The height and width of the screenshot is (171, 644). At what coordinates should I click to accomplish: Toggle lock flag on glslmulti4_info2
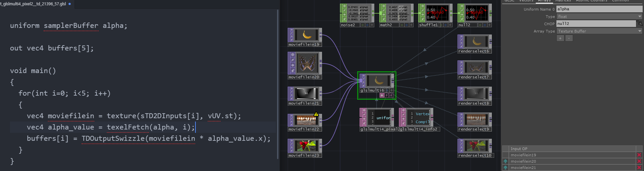403,123
